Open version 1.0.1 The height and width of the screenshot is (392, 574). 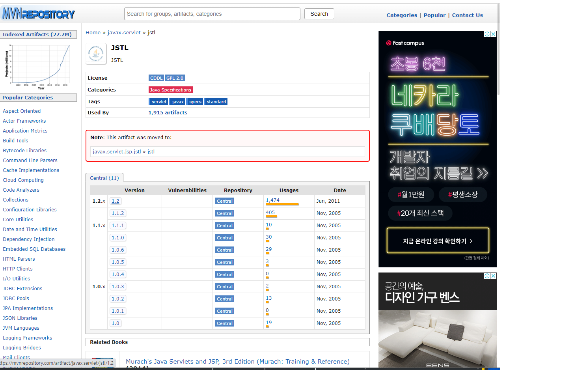(118, 311)
